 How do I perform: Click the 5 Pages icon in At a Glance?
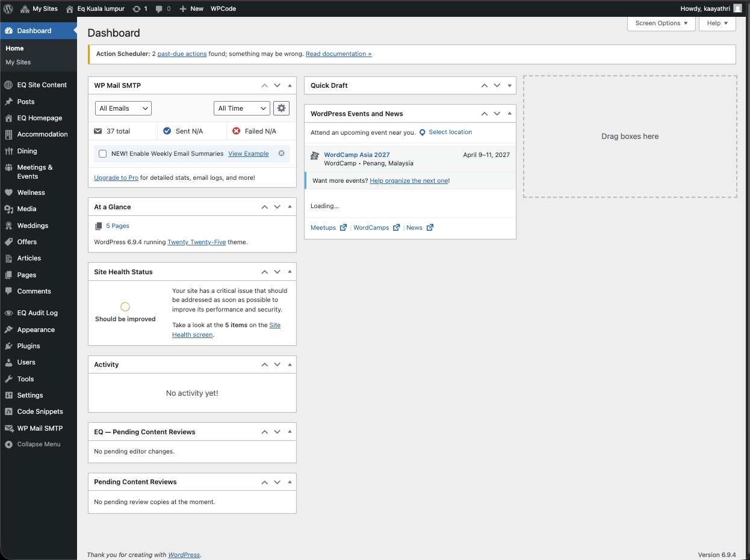tap(98, 226)
